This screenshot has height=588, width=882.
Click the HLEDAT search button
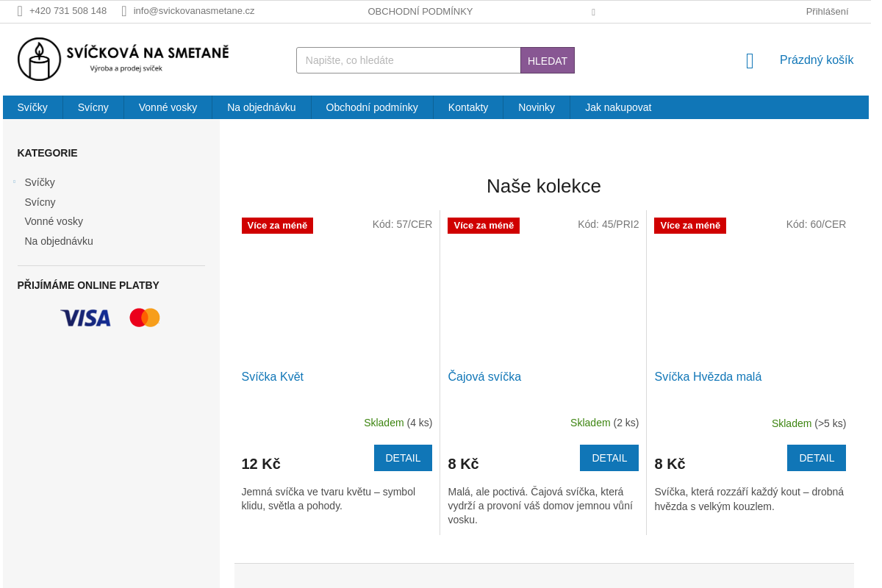pos(548,60)
